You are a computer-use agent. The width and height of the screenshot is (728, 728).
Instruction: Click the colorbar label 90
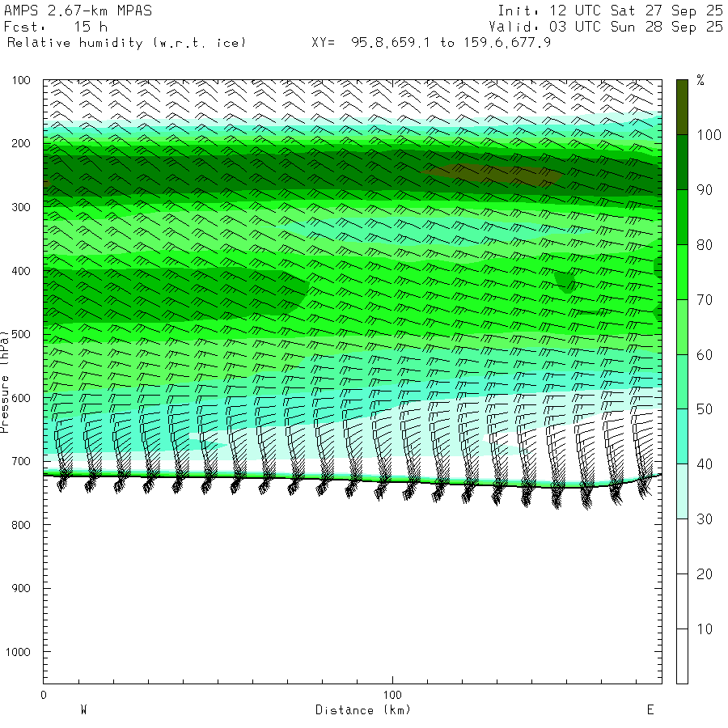[x=705, y=190]
